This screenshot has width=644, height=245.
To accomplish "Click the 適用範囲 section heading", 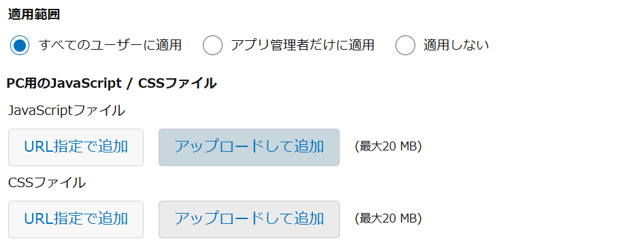I will click(33, 14).
